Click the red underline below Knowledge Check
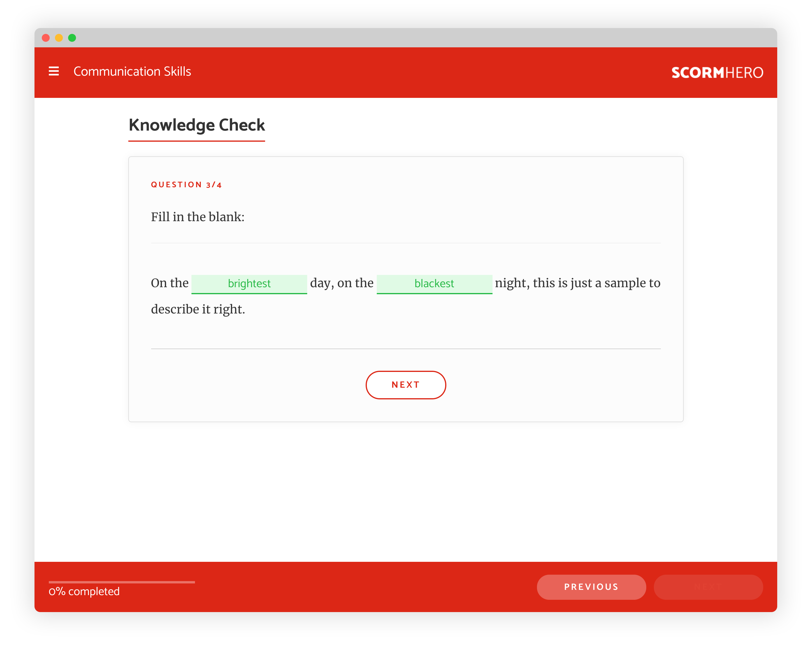 pos(197,141)
